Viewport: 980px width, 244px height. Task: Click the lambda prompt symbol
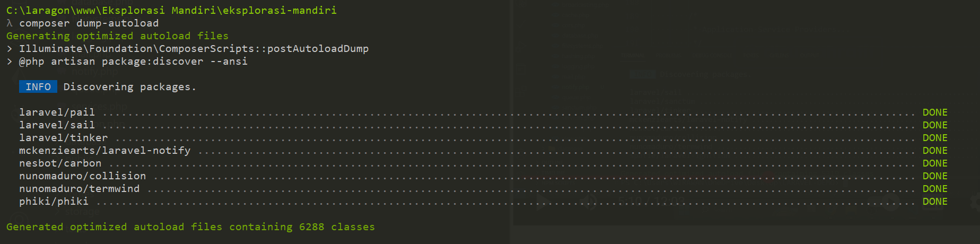tap(10, 23)
